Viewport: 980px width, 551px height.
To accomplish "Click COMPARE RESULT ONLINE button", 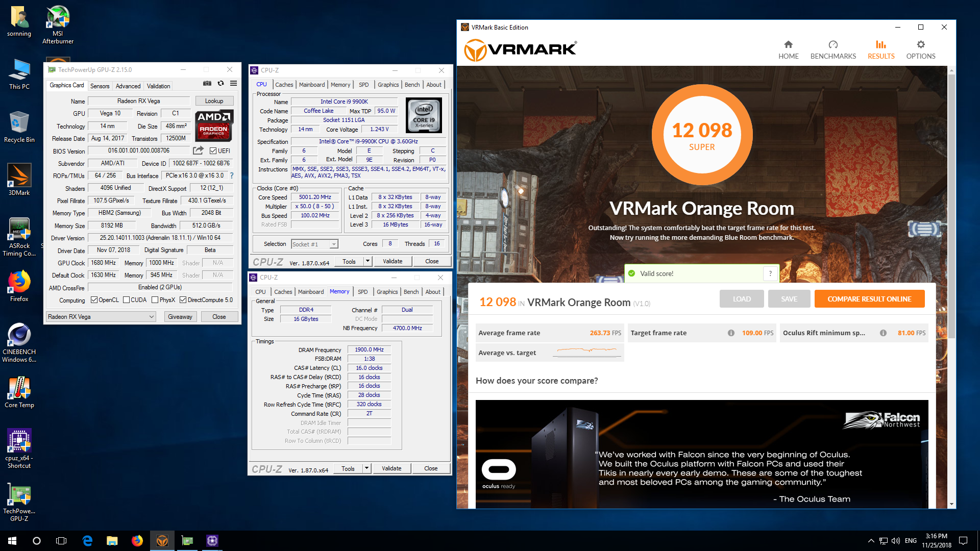I will 869,299.
